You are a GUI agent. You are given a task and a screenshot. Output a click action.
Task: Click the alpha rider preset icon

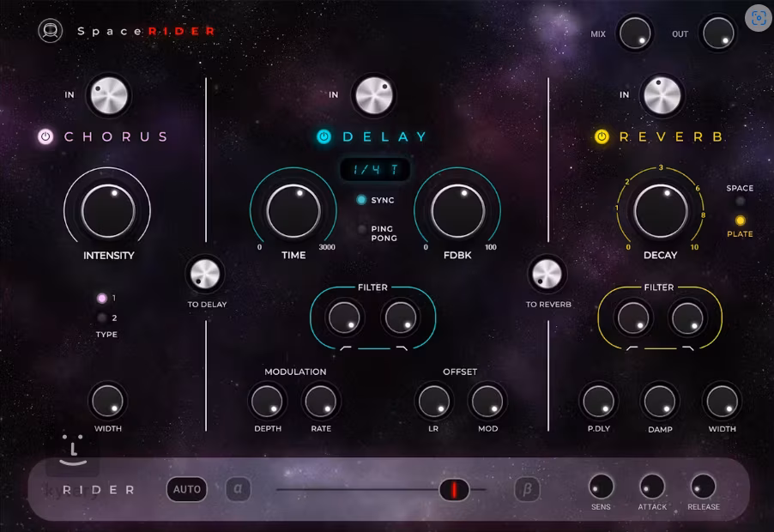point(238,489)
